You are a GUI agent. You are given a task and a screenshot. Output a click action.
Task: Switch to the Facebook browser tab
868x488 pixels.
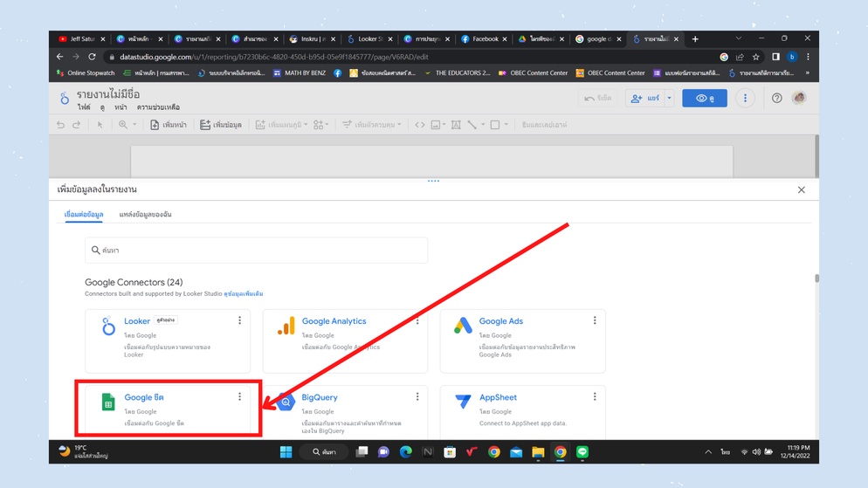[485, 38]
